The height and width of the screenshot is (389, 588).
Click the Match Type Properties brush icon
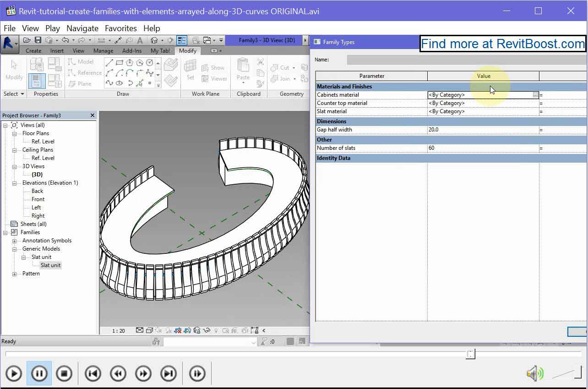point(261,84)
